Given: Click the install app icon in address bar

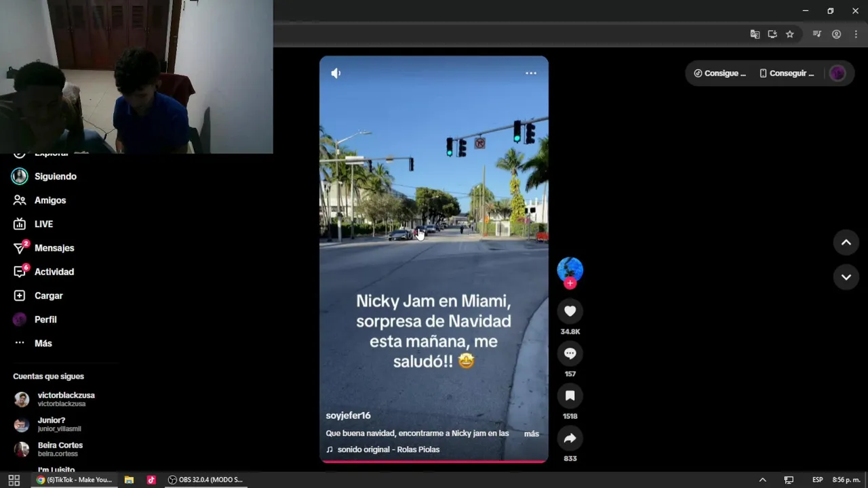Looking at the screenshot, I should 772,34.
